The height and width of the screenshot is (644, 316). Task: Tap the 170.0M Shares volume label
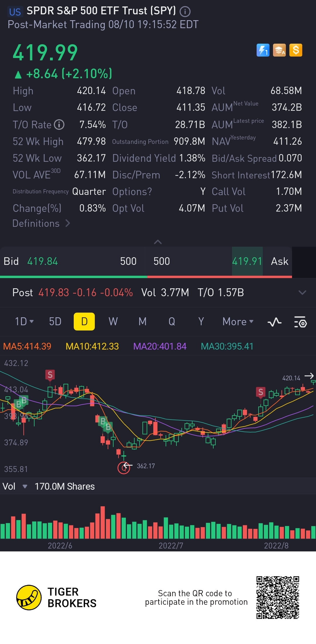point(65,486)
